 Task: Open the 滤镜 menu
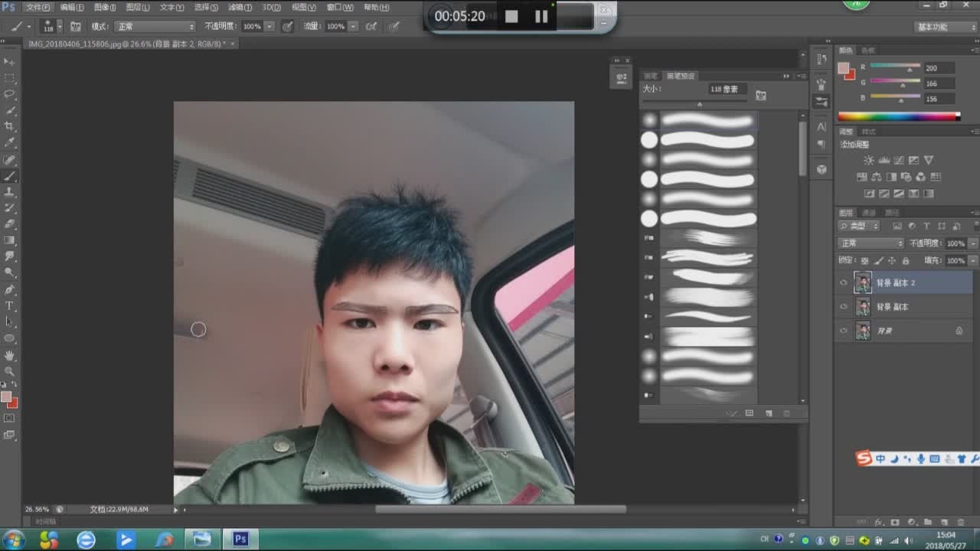[240, 7]
